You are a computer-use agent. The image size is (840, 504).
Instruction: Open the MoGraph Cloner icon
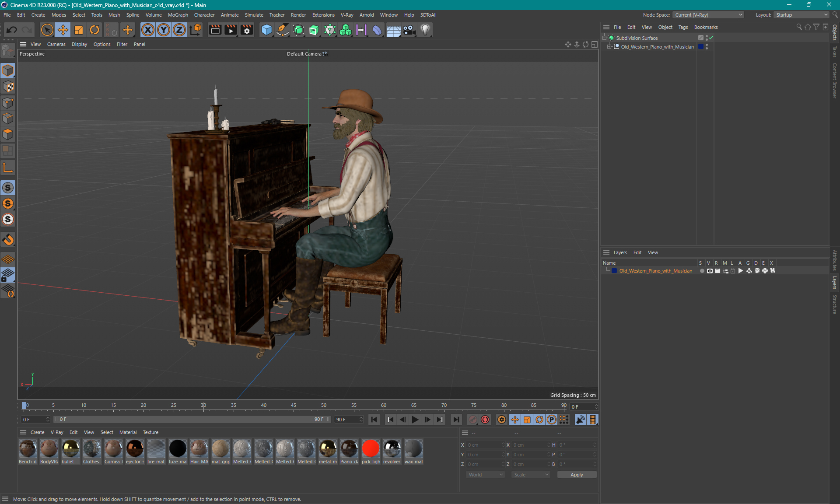[346, 30]
